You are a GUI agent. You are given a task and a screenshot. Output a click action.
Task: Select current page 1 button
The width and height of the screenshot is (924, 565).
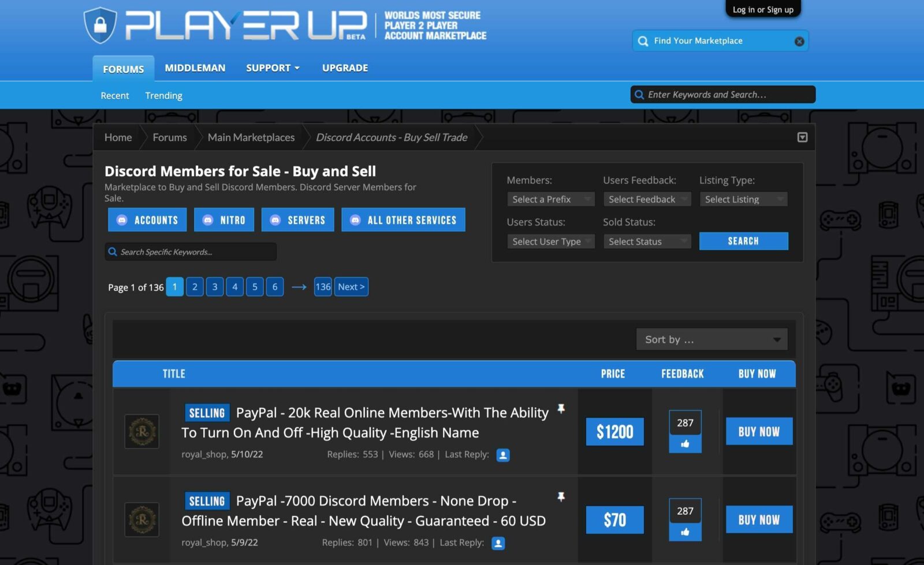click(x=174, y=287)
